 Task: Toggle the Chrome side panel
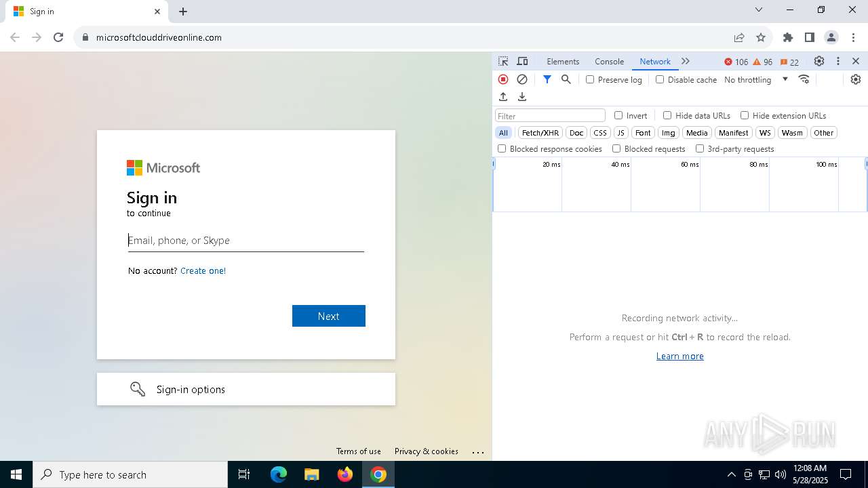810,37
